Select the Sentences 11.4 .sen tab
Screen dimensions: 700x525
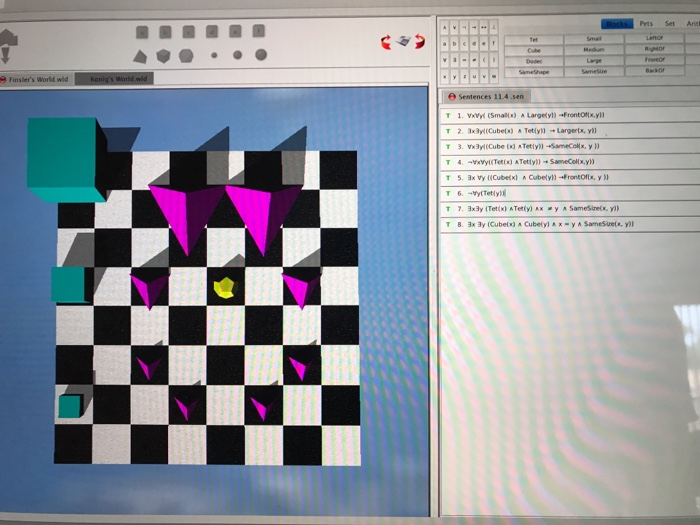point(487,96)
